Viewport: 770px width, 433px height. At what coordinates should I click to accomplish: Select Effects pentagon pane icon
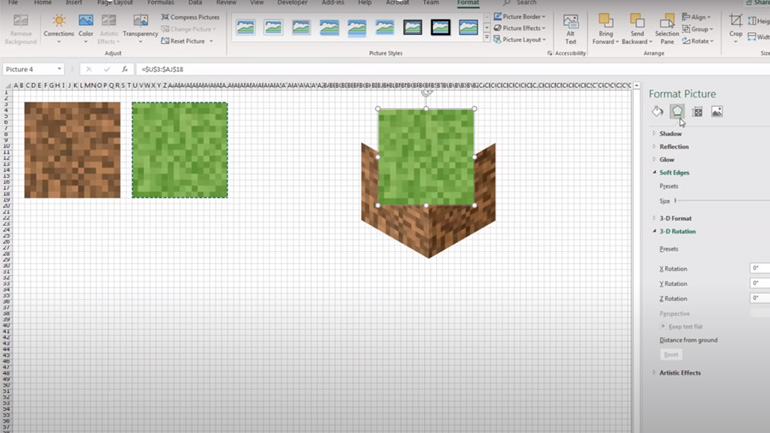point(677,112)
